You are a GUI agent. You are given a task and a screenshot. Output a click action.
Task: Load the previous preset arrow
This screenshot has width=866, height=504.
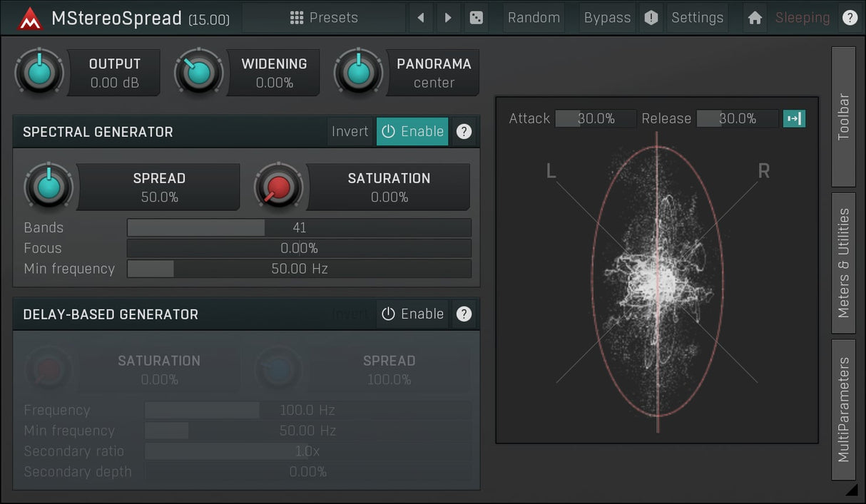tap(421, 18)
